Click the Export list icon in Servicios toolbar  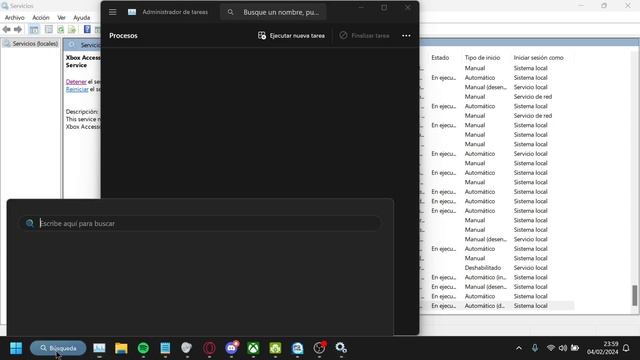[72, 29]
